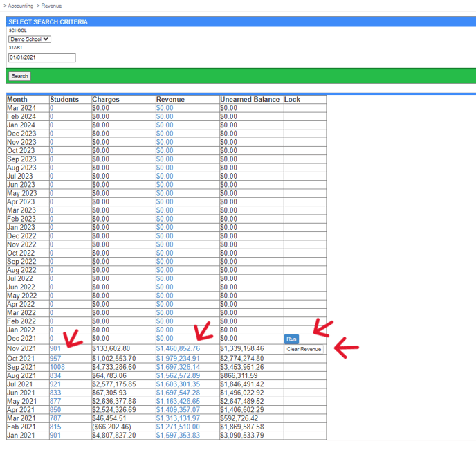476x466 pixels.
Task: Open Dec 2021 students count 0
Action: (x=51, y=339)
